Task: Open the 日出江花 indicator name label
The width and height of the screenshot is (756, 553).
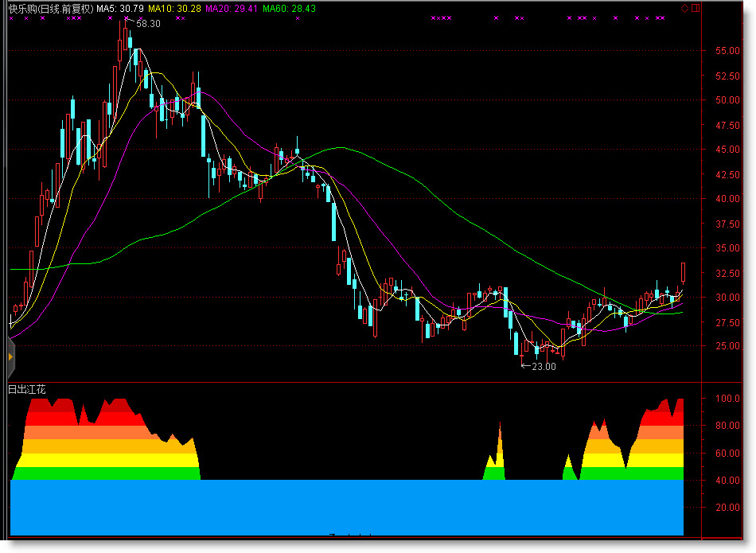Action: (28, 389)
